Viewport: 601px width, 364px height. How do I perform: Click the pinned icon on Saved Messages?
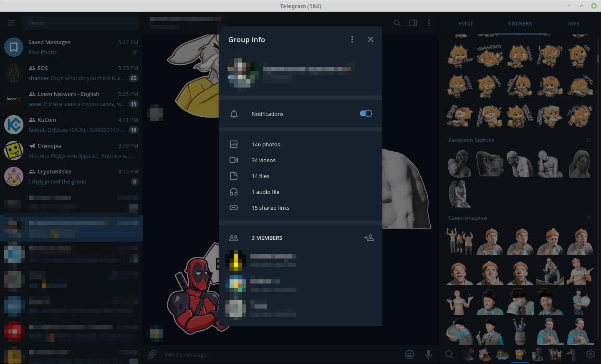(x=134, y=52)
